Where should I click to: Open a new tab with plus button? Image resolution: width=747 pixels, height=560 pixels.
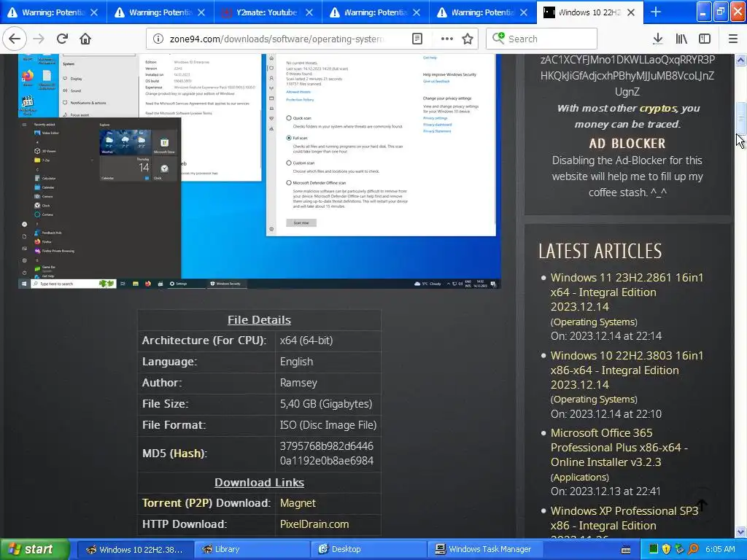pos(656,12)
